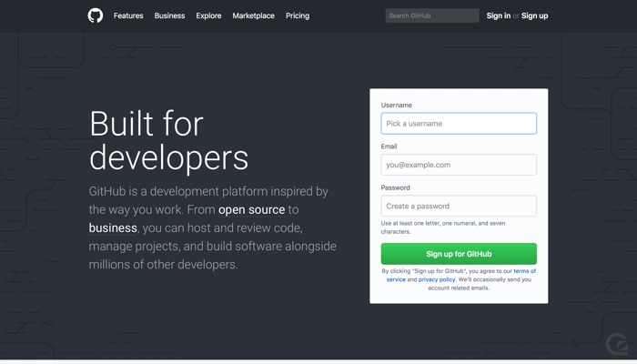Click the Password label
The height and width of the screenshot is (364, 637).
pos(395,187)
